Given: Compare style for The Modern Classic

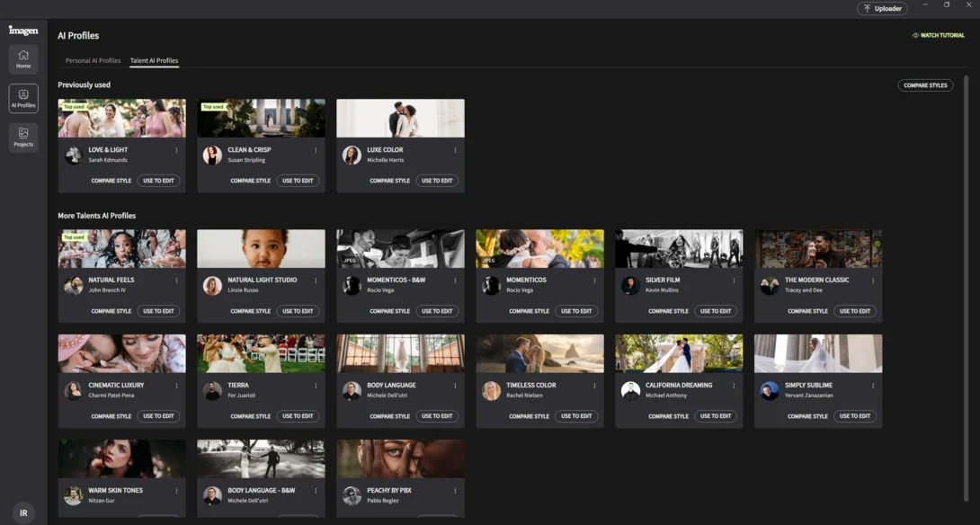Looking at the screenshot, I should [x=807, y=311].
